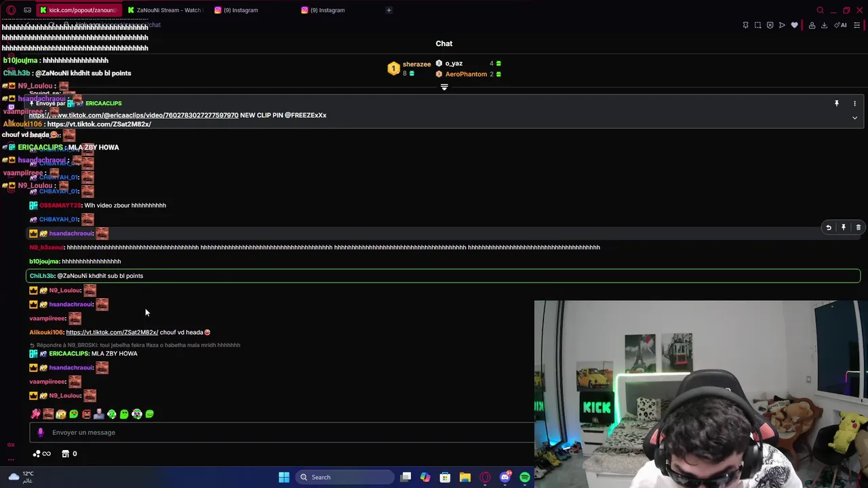Bookmark page with heart icon
Screen dimensions: 868x488
coord(794,25)
